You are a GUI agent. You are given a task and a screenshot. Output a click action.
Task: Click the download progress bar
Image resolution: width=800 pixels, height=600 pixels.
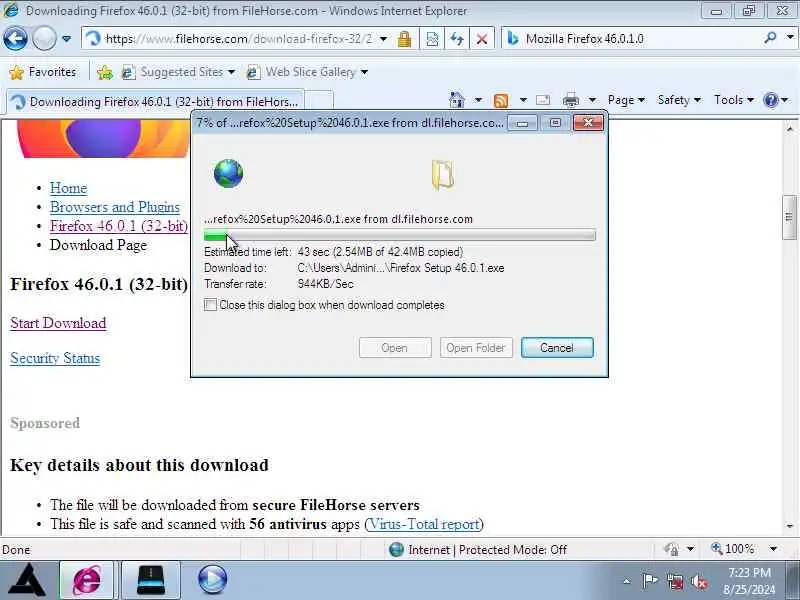[x=399, y=235]
